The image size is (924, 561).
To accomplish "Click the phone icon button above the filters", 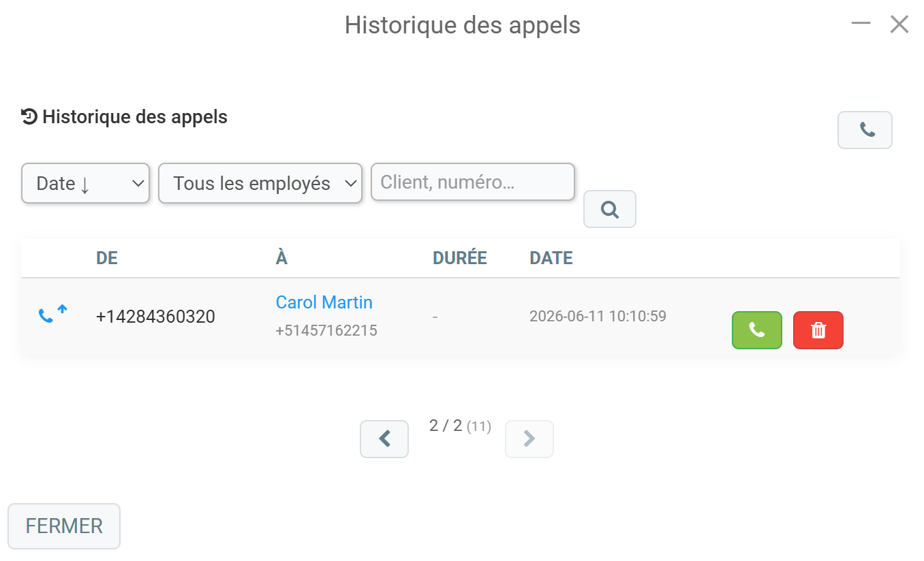I will [865, 130].
